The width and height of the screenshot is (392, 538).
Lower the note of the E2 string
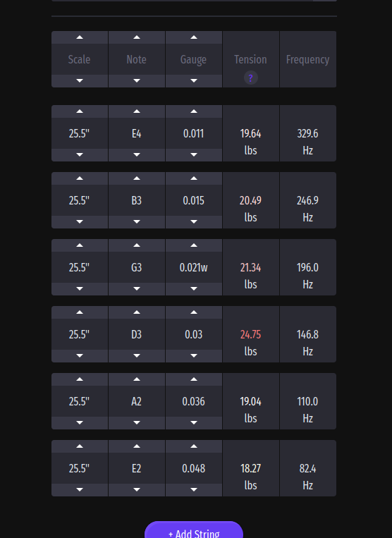137,490
